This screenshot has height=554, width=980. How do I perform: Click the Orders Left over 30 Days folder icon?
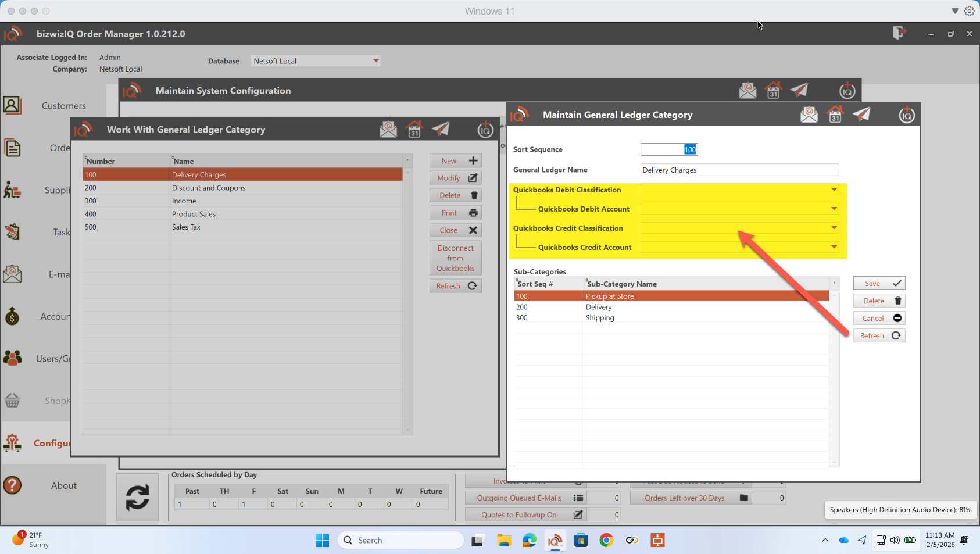743,498
